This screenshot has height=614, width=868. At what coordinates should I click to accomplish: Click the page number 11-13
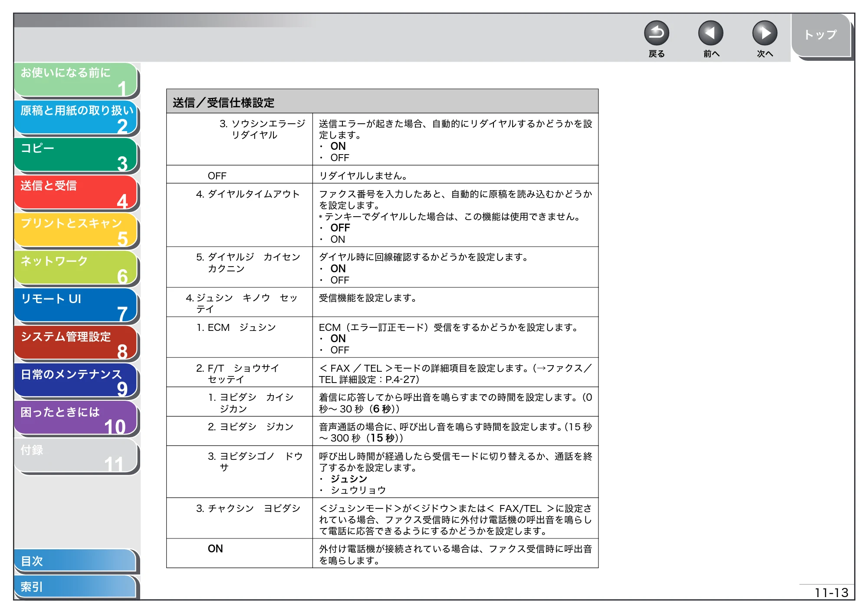[831, 593]
